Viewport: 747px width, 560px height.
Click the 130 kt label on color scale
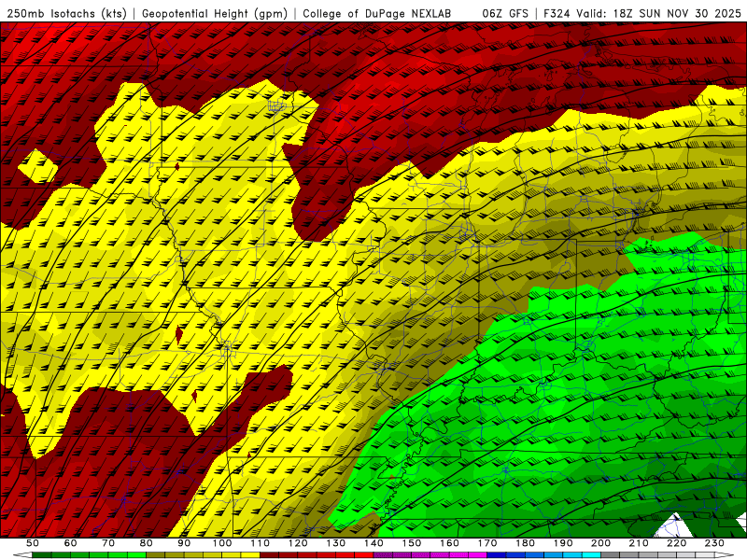coord(336,543)
